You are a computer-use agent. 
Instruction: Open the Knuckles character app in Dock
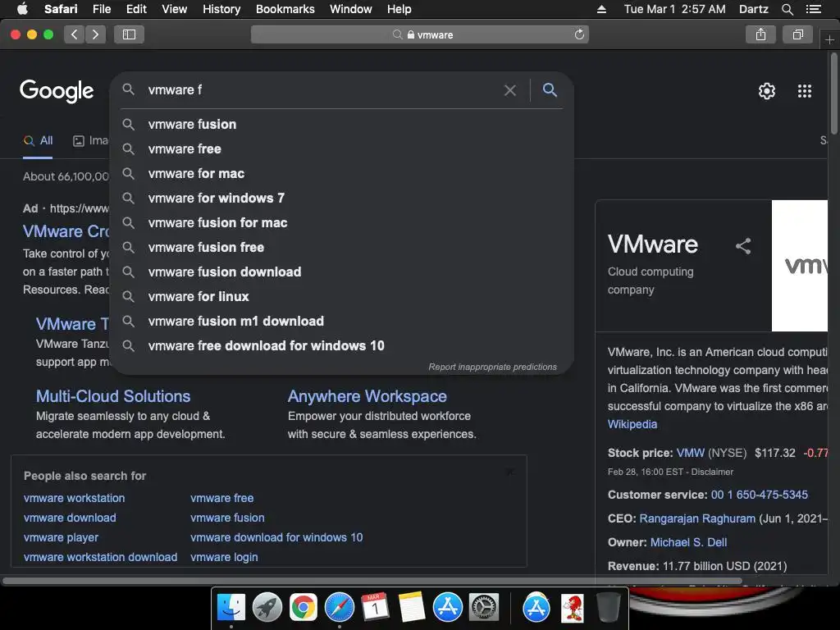(572, 608)
